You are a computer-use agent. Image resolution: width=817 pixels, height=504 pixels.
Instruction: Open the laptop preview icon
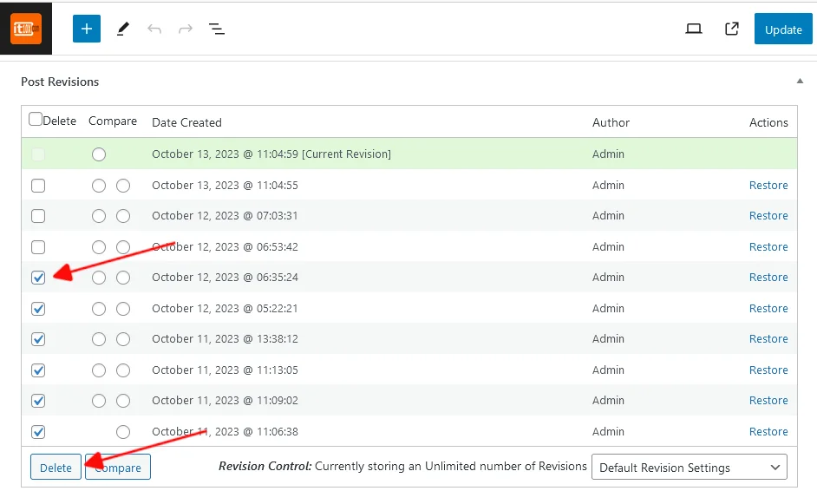694,29
